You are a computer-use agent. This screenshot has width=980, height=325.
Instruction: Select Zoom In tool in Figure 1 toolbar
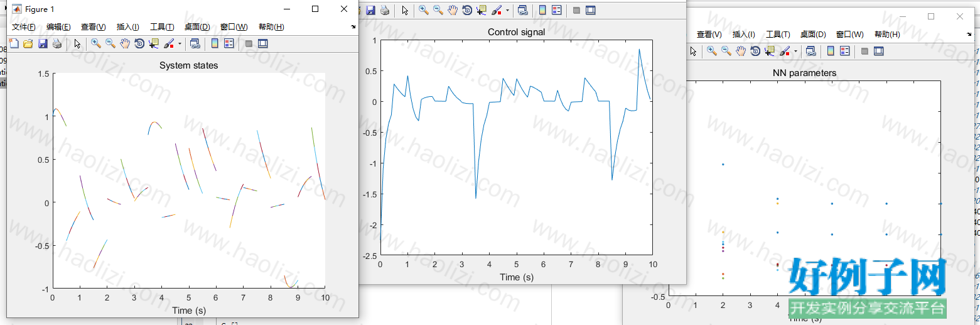(x=96, y=43)
